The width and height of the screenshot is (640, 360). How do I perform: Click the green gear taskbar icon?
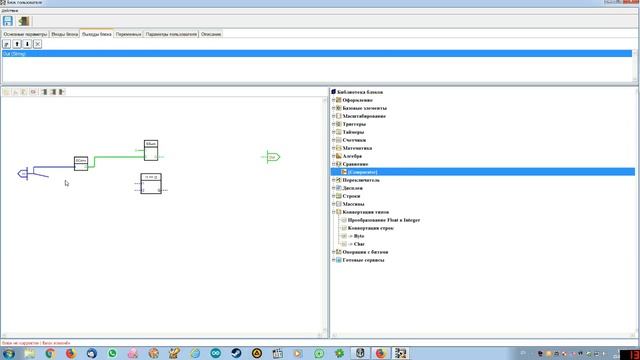pyautogui.click(x=339, y=353)
